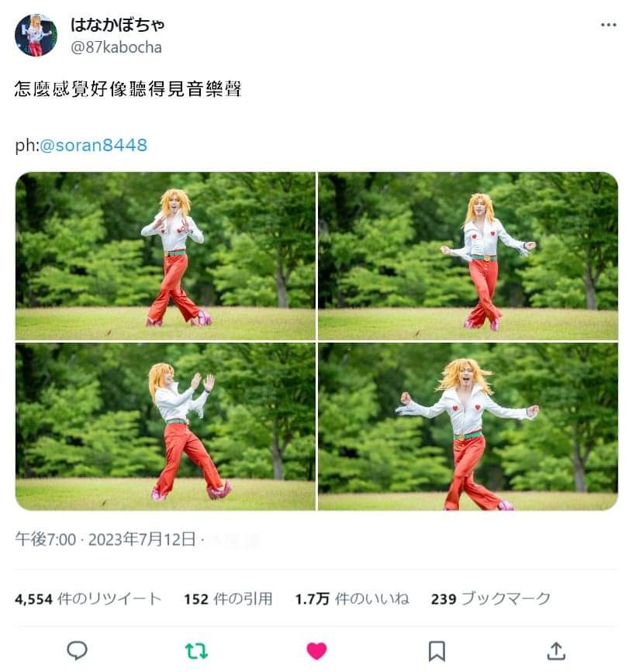
Task: Open the @87kabocha handle
Action: 116,47
